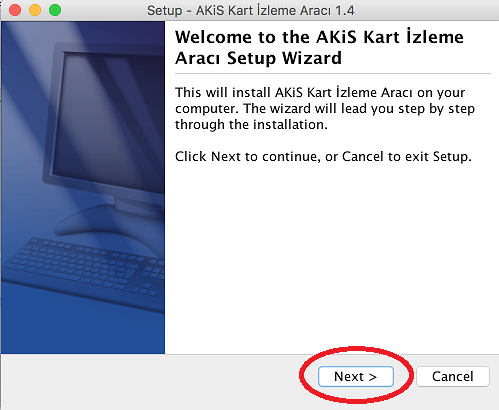Click the gray footer area left of Next
Image resolution: width=499 pixels, height=410 pixels.
click(x=150, y=380)
